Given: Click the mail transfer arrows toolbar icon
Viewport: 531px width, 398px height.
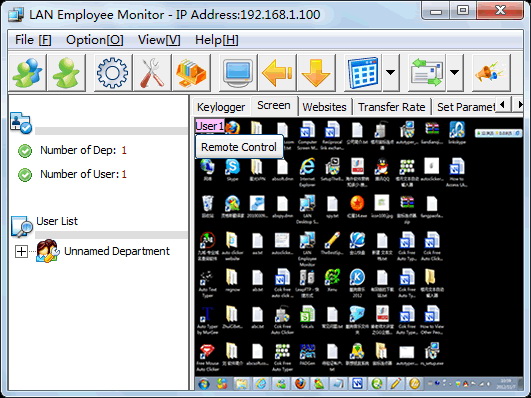Looking at the screenshot, I should point(427,72).
